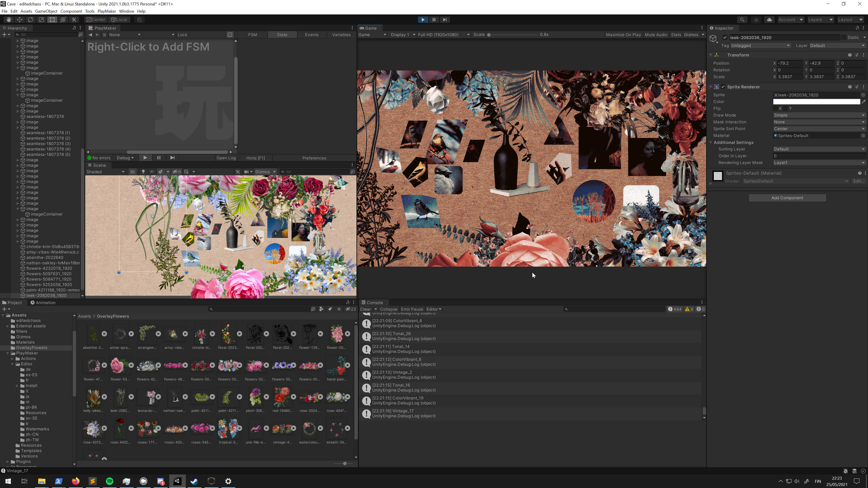Open the Draw Mode dropdown

[x=819, y=115]
